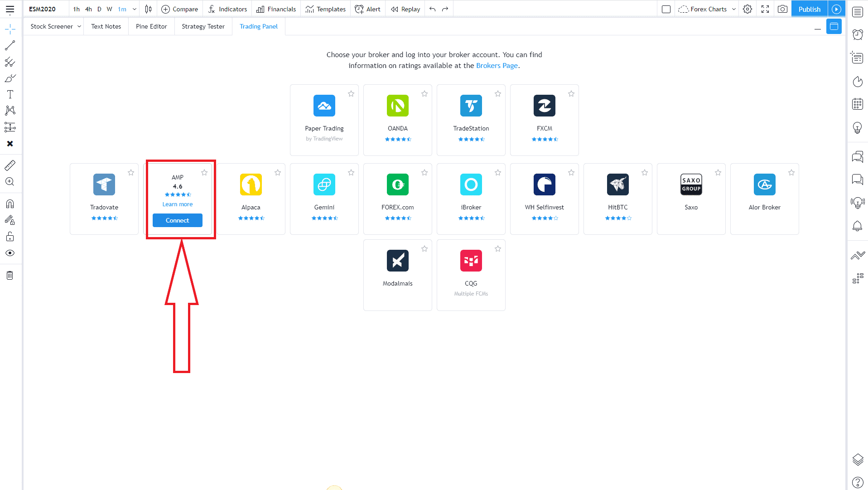Select the Text annotation tool
The height and width of the screenshot is (490, 868).
click(x=10, y=94)
